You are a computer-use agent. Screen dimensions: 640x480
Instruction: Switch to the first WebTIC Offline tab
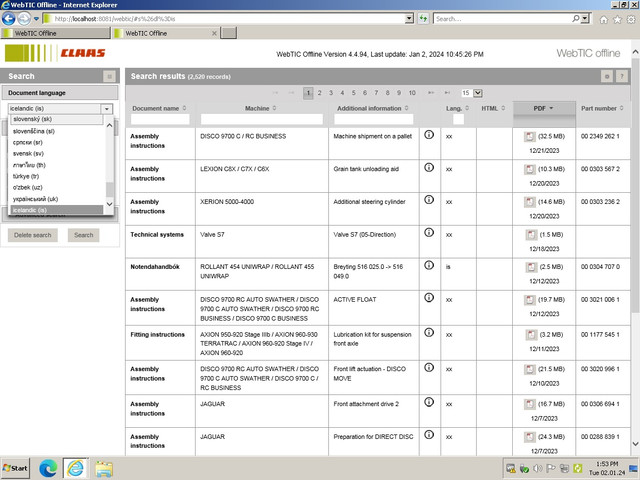click(x=56, y=33)
